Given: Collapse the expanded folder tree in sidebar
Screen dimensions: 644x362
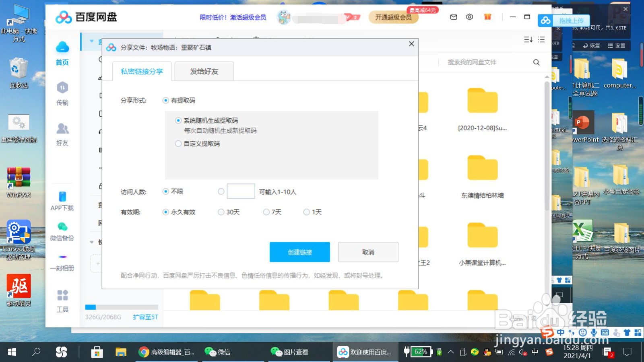Looking at the screenshot, I should tap(91, 41).
